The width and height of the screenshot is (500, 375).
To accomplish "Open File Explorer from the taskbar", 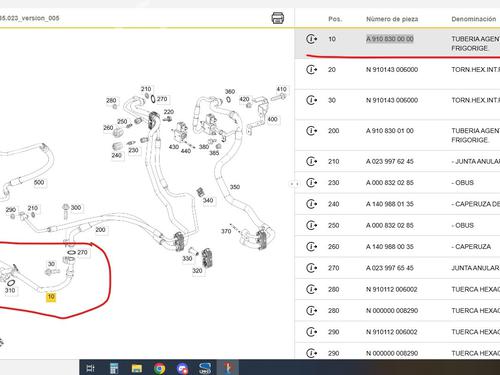I will coord(137,368).
